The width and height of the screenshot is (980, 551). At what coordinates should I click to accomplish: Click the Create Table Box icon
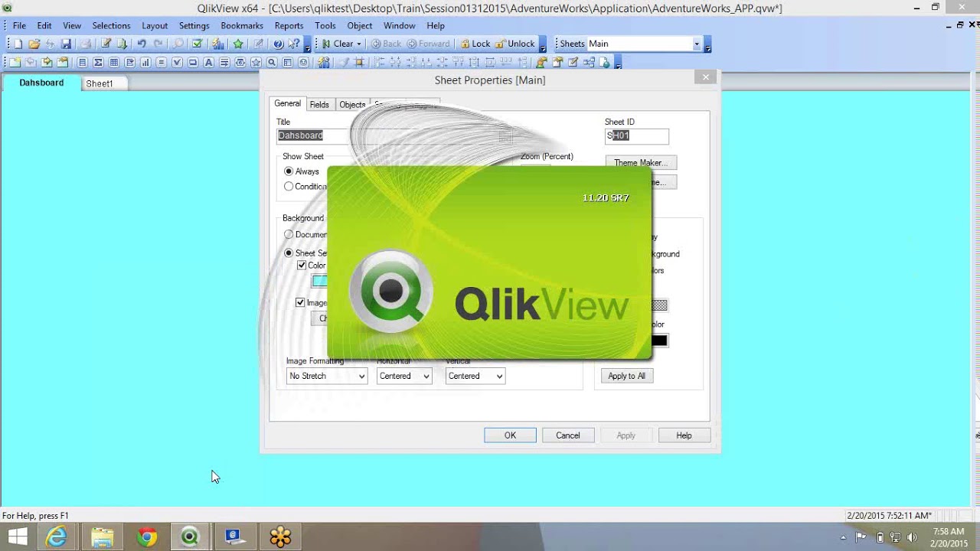pyautogui.click(x=114, y=62)
